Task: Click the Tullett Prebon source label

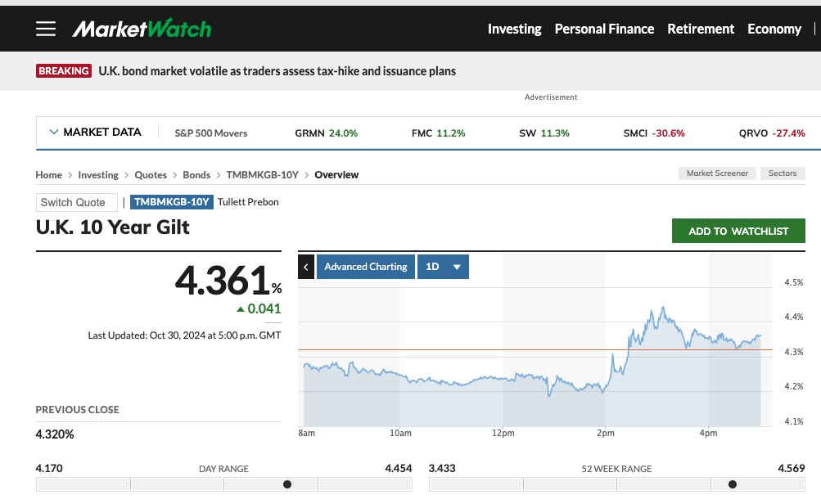Action: (248, 202)
